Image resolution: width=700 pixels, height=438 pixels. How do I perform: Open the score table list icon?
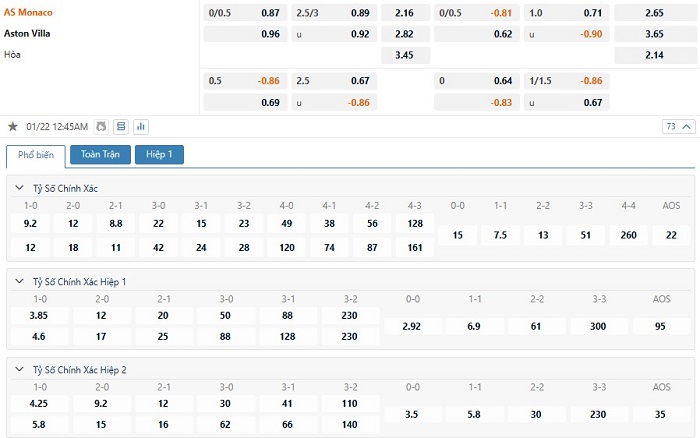(x=121, y=127)
